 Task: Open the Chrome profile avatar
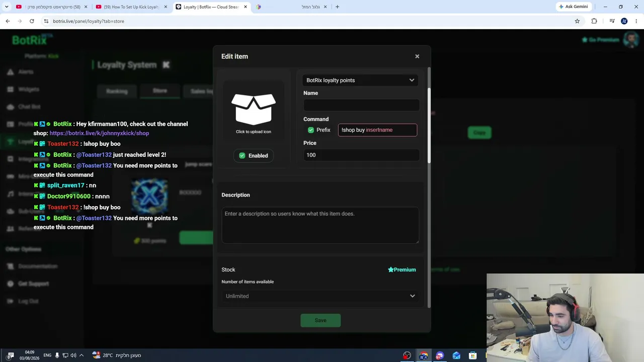[x=624, y=21]
